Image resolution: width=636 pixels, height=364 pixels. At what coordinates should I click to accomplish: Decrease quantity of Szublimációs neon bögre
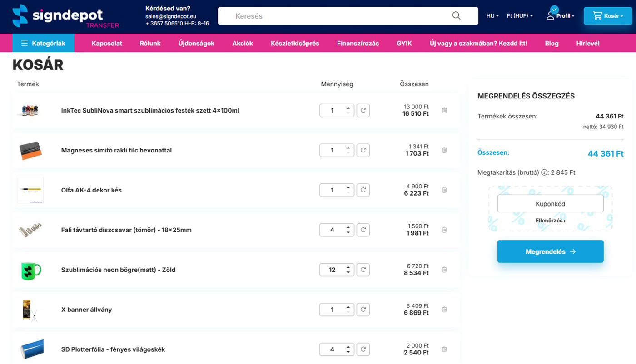click(348, 272)
